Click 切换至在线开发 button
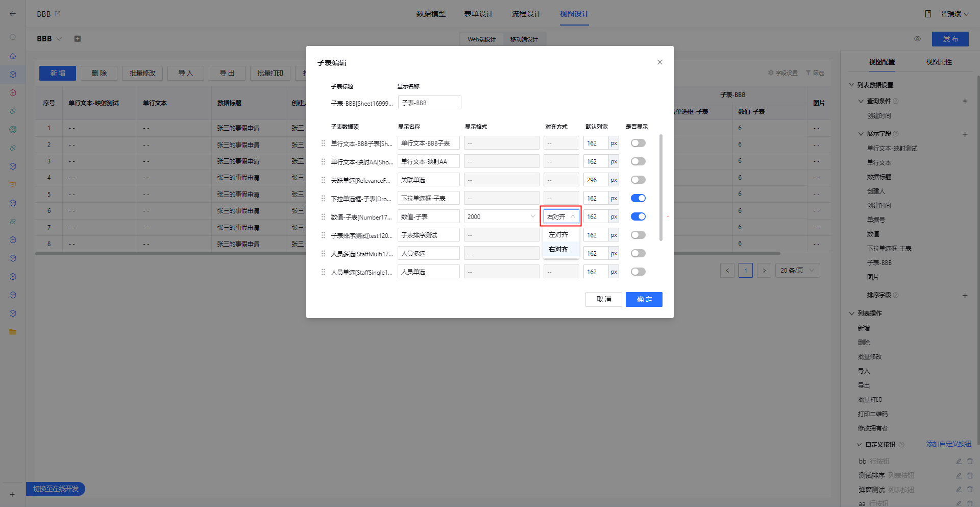 click(x=56, y=489)
